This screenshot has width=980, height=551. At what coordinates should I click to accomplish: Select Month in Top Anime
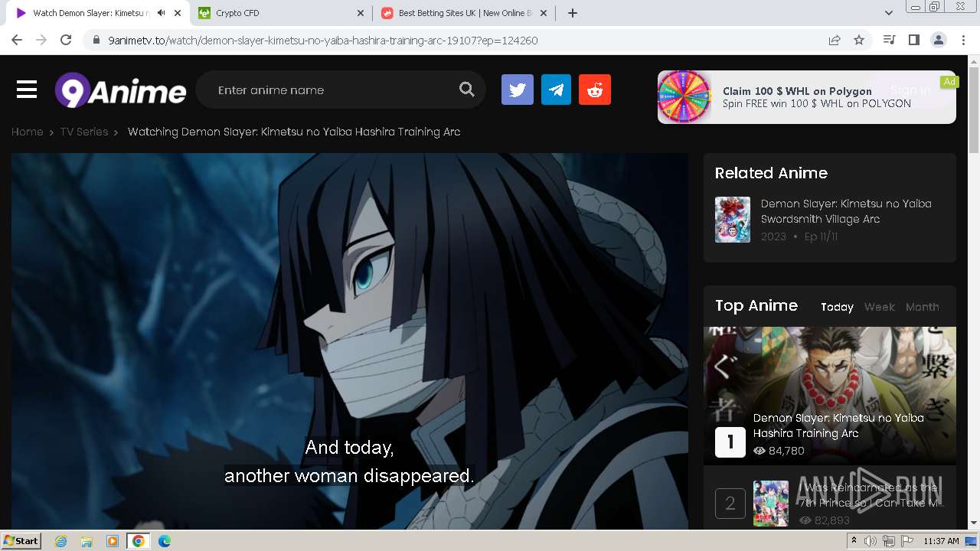[x=922, y=307]
